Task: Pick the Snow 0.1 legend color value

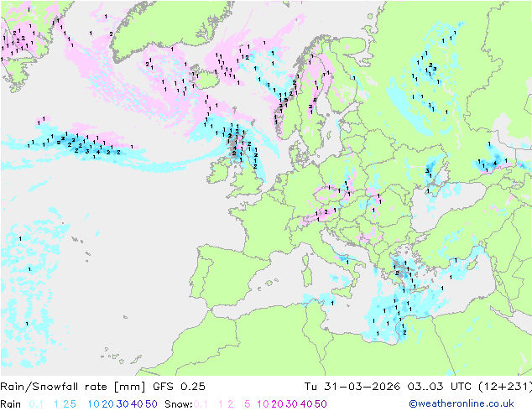Action: click(201, 404)
